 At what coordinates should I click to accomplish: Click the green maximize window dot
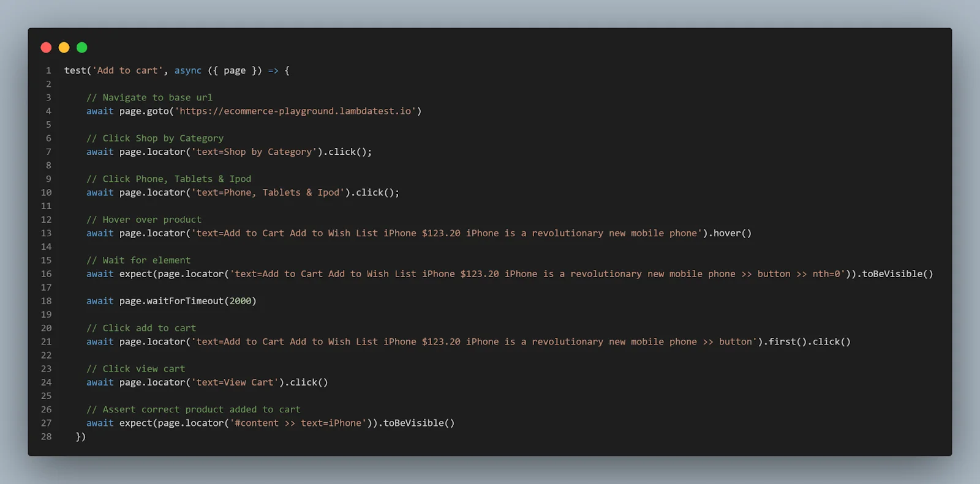point(82,48)
